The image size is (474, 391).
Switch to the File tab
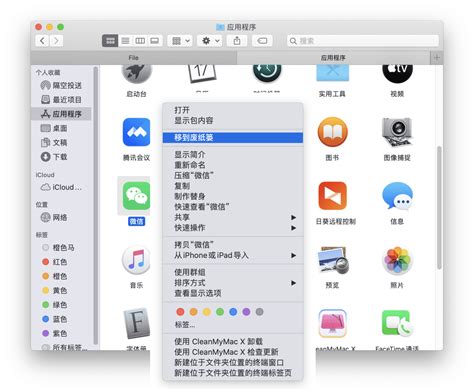coord(134,58)
